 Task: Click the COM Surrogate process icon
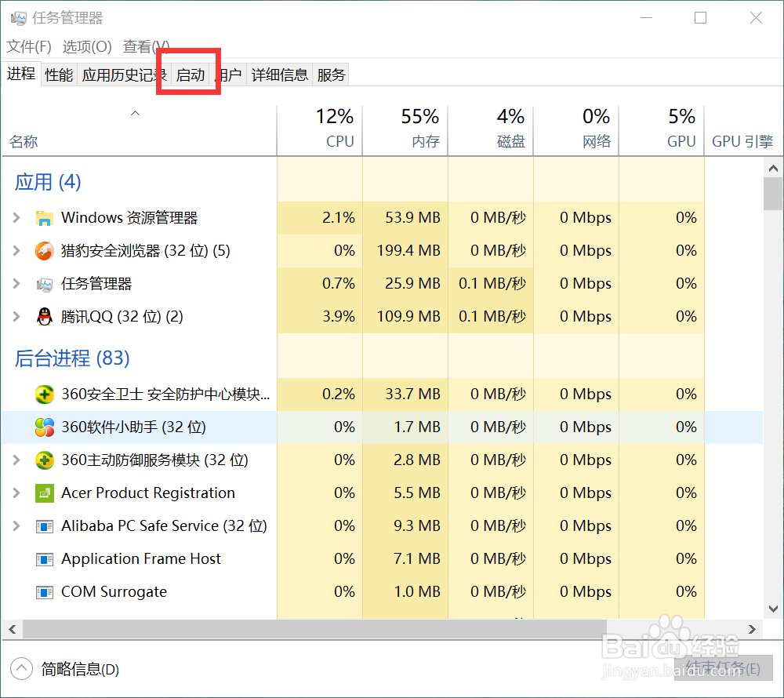pyautogui.click(x=45, y=591)
